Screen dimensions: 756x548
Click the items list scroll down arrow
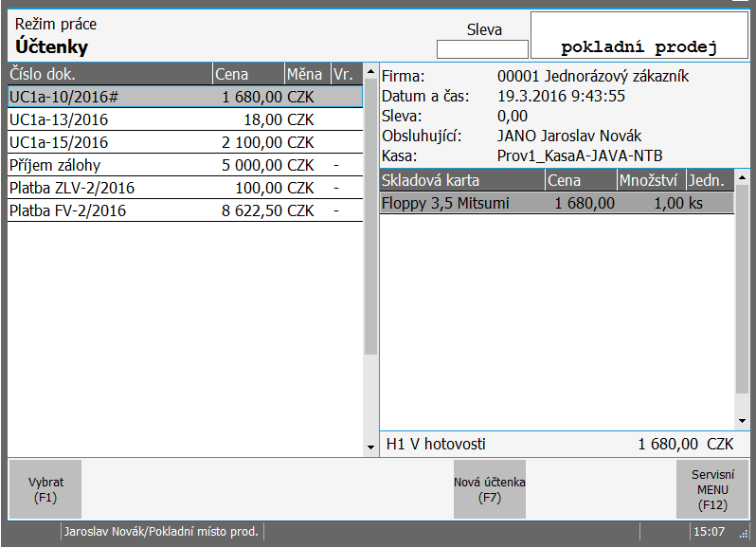tap(742, 421)
